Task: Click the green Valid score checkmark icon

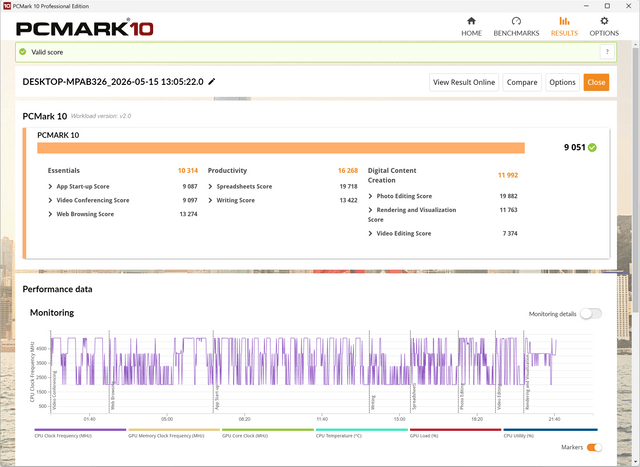Action: [23, 52]
